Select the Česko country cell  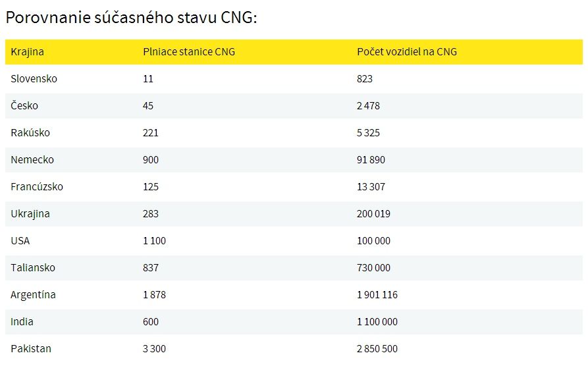(24, 106)
